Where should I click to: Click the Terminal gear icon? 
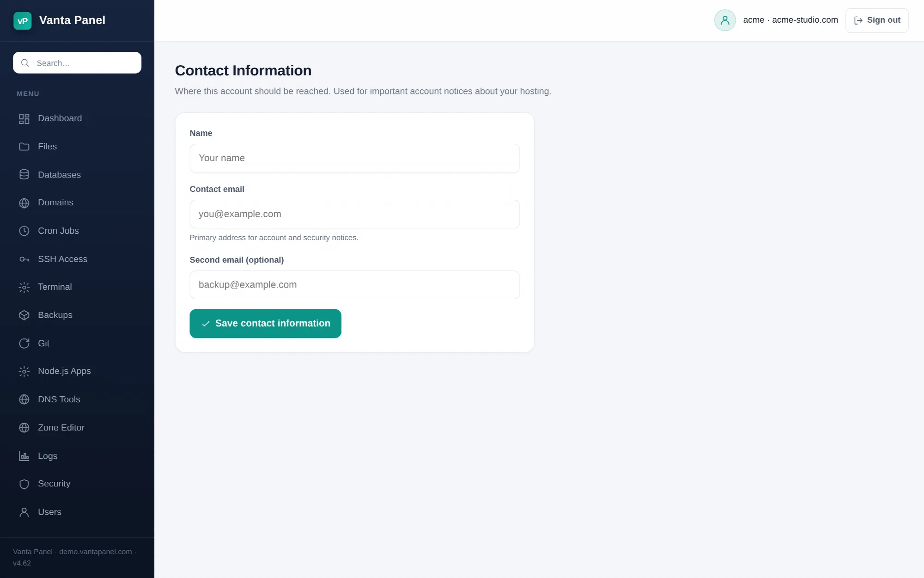coord(24,287)
